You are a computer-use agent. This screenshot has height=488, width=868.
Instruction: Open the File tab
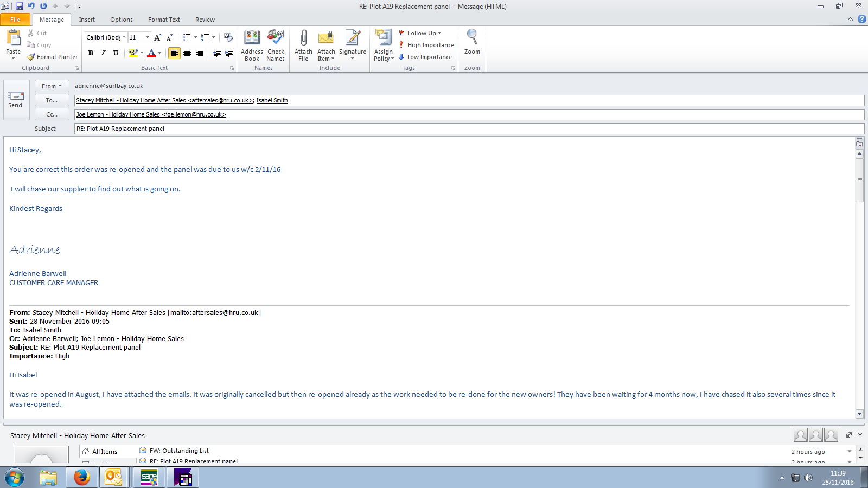(15, 20)
